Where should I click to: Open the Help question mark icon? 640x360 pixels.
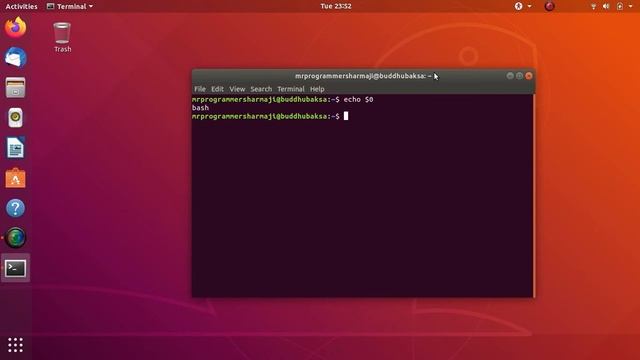click(16, 208)
